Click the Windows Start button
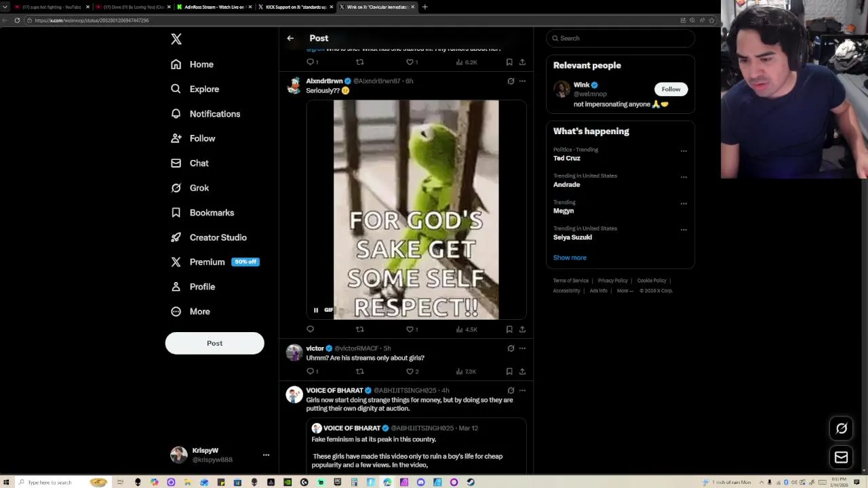Screen dimensions: 868x488 click(x=5, y=483)
